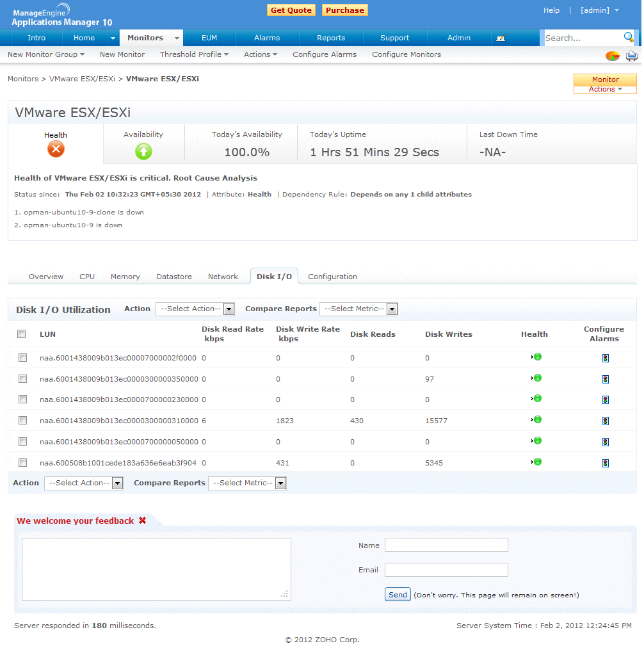This screenshot has height=671, width=644.
Task: Click the Root Cause Analysis heading
Action: (215, 178)
